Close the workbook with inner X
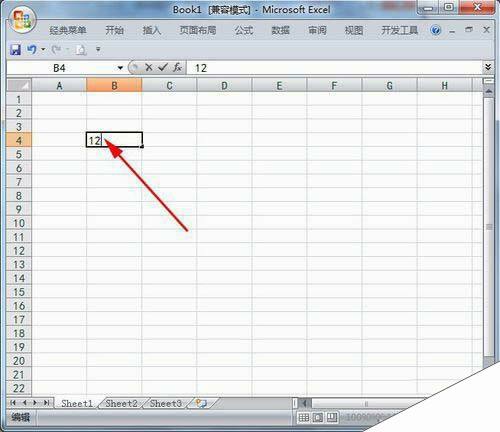Screen dimensions: 500x432 (486, 30)
